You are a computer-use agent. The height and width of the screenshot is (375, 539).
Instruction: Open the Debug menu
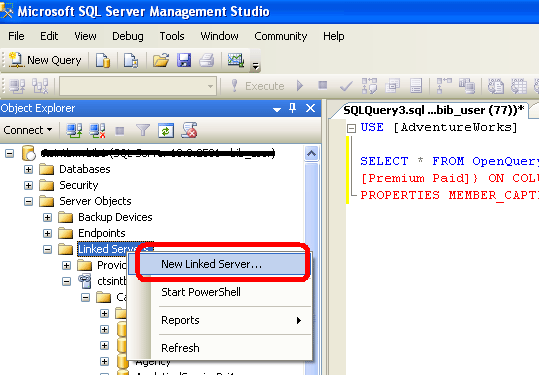pos(128,36)
